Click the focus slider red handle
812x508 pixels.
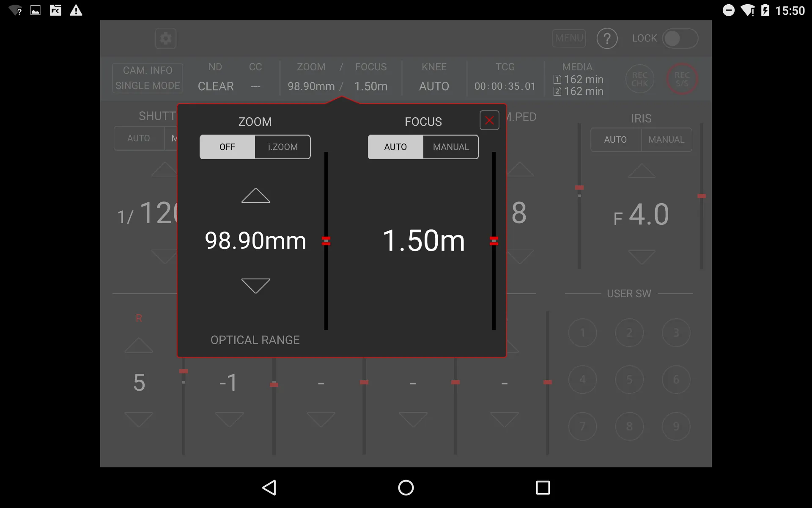494,241
